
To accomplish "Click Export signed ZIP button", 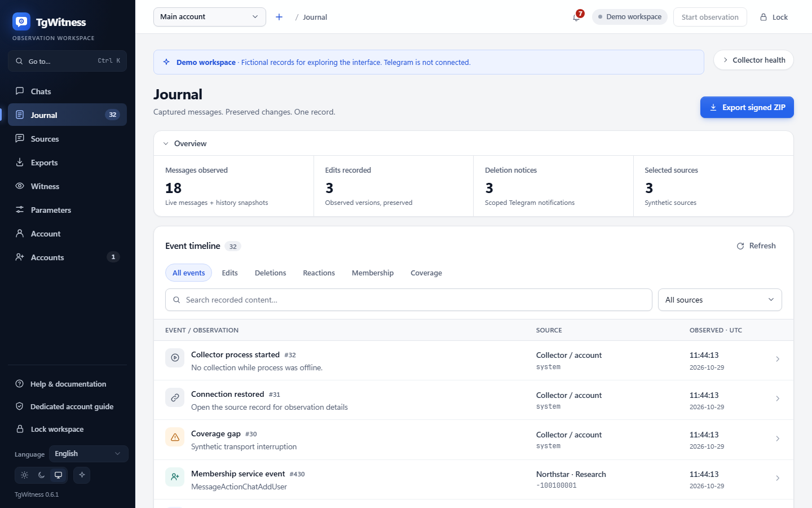I will (x=747, y=107).
